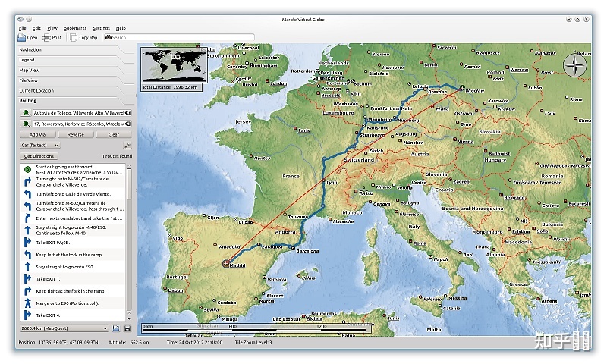Open the 2620.4 km MapQuest route dropdown
607x364 pixels.
click(64, 328)
